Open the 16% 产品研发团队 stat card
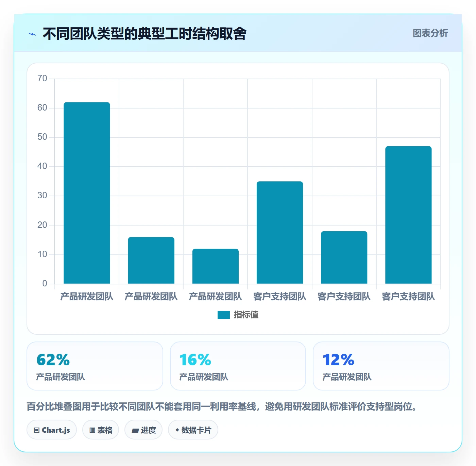Image resolution: width=476 pixels, height=466 pixels. pyautogui.click(x=238, y=366)
